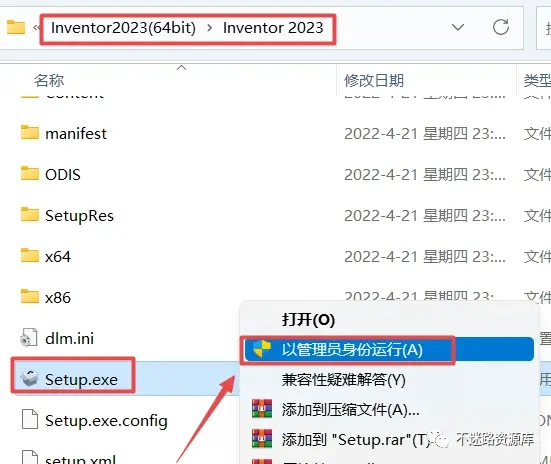Screen dimensions: 551x464
Task: Choose 打开(O) in context menu
Action: pyautogui.click(x=308, y=320)
